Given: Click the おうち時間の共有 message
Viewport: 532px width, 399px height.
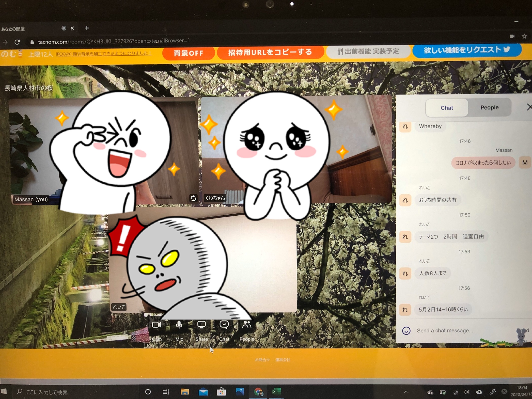Looking at the screenshot, I should (x=437, y=200).
